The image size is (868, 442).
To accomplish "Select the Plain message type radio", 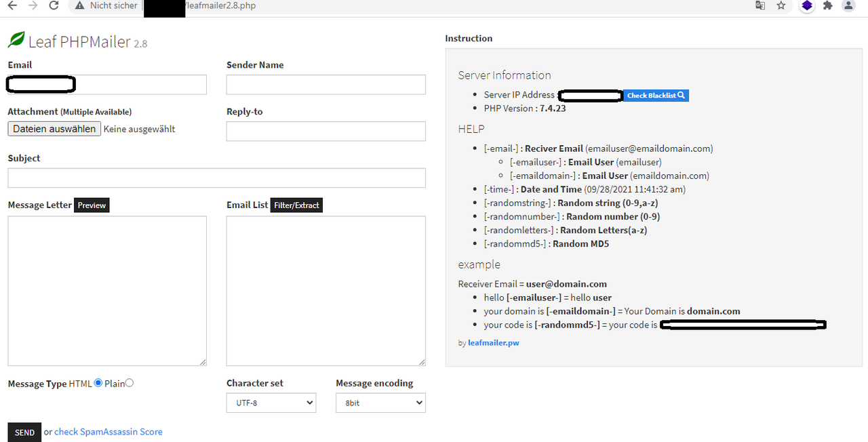I will pyautogui.click(x=130, y=383).
